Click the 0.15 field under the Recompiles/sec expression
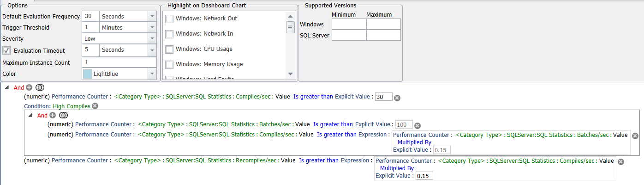This screenshot has width=644, height=185. (424, 176)
